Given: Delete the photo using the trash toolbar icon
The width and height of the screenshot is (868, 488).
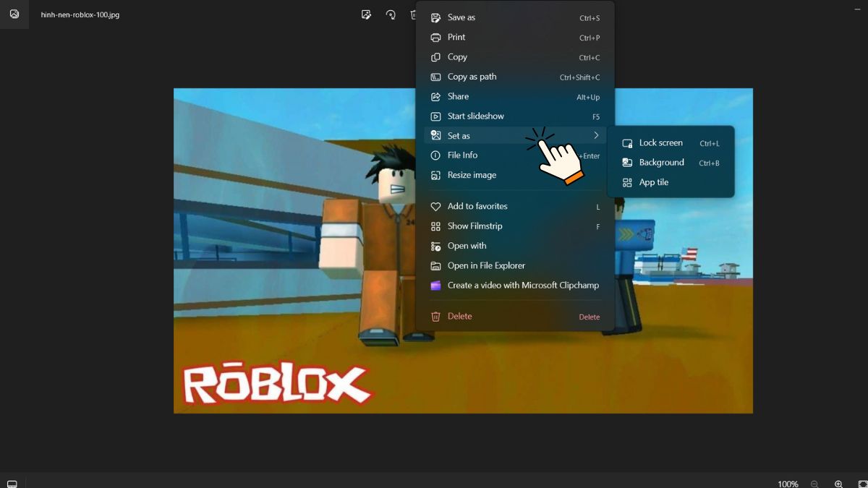Looking at the screenshot, I should 414,14.
